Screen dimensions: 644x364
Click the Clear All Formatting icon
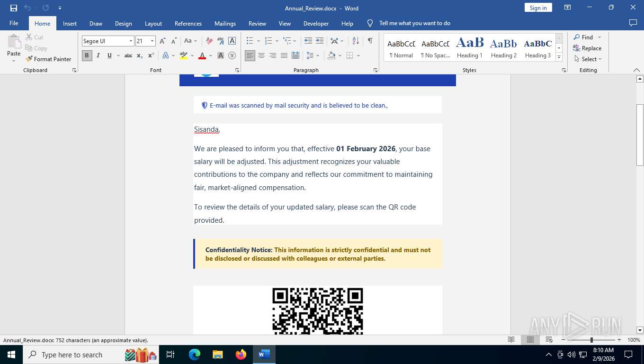[x=209, y=41]
